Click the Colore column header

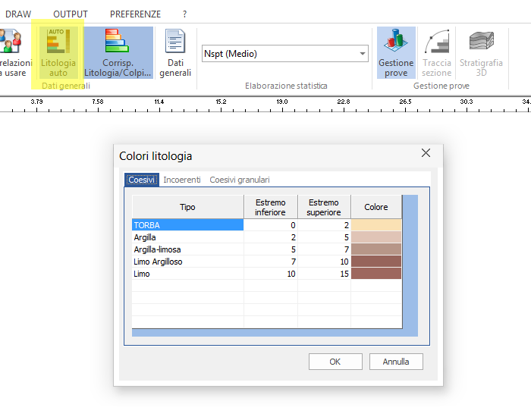coord(376,207)
